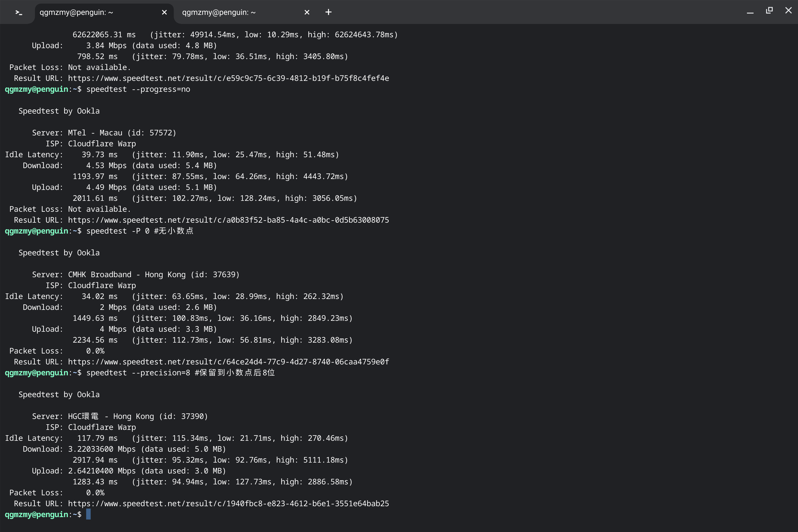The height and width of the screenshot is (532, 798).
Task: Click 'Speedtest by Ookla' above CMHK Broadband server
Action: 59,253
